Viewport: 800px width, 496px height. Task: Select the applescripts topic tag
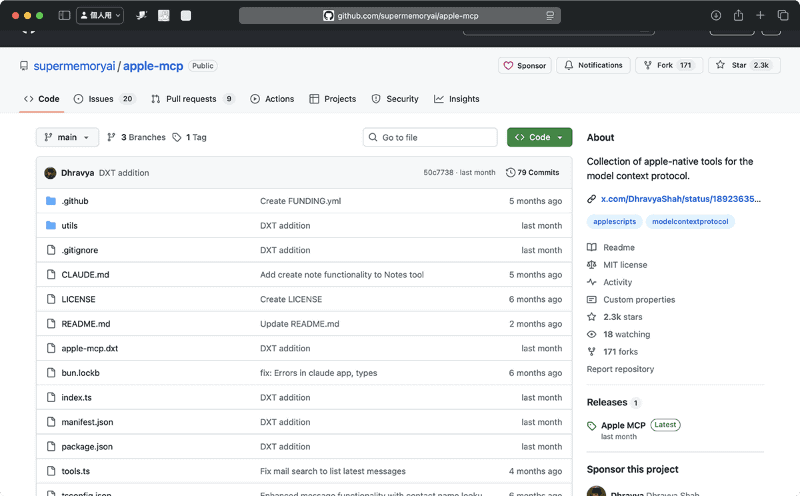[x=614, y=221]
